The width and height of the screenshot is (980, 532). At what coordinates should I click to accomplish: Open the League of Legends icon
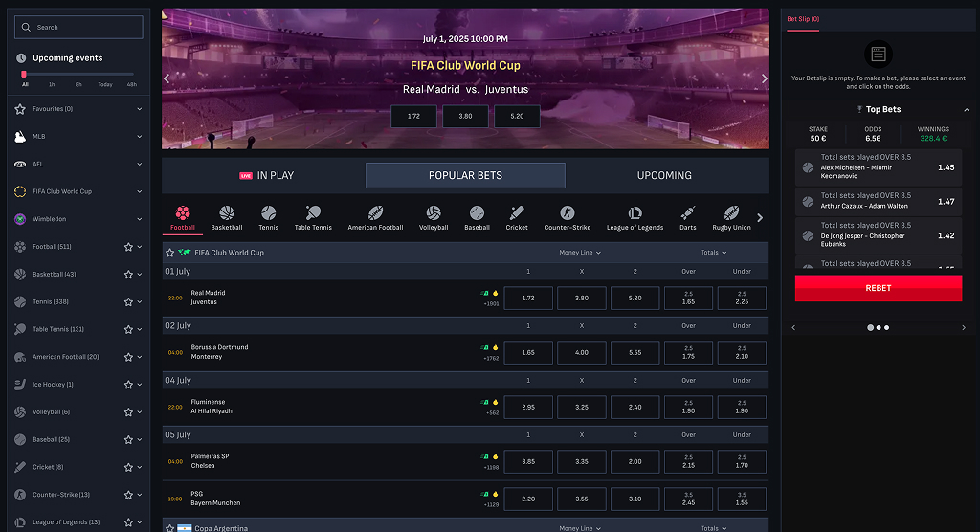click(635, 213)
